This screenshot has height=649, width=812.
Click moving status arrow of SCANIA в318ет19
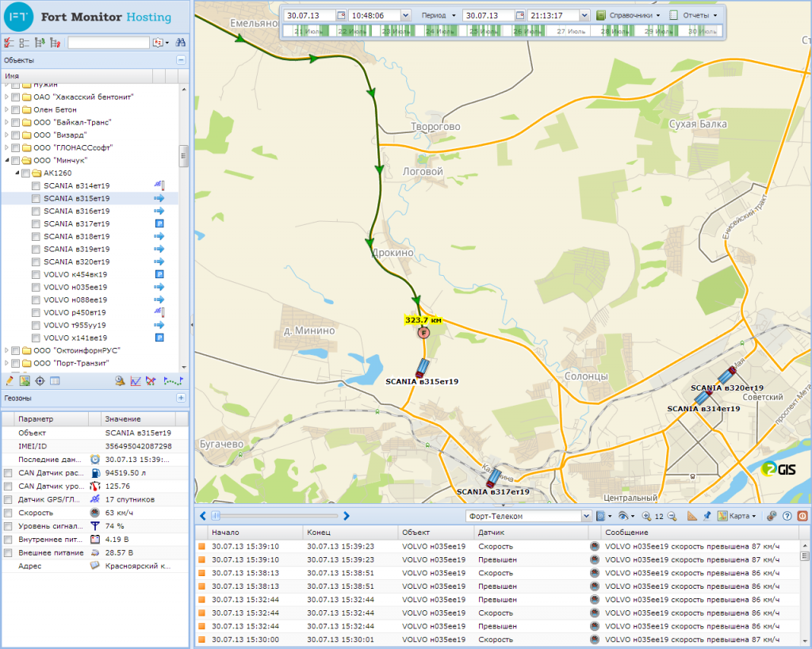click(159, 236)
